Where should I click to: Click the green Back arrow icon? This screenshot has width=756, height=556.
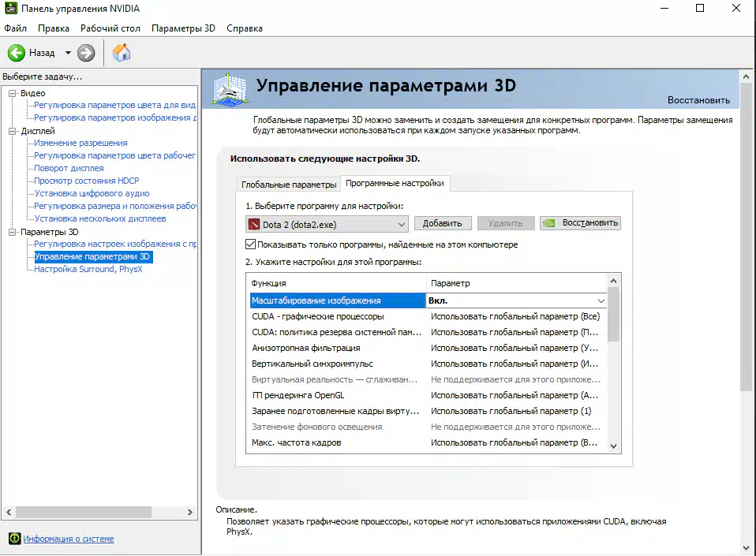(17, 53)
